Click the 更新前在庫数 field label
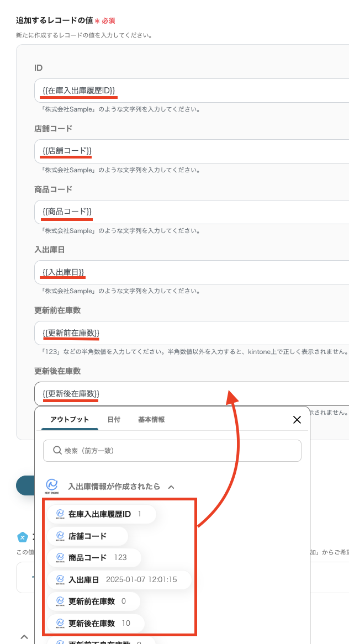 click(57, 310)
